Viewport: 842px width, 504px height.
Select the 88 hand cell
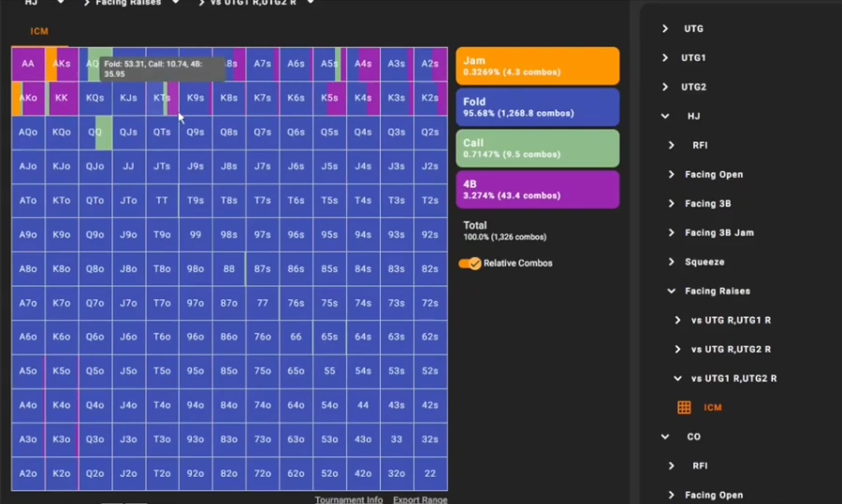(229, 269)
